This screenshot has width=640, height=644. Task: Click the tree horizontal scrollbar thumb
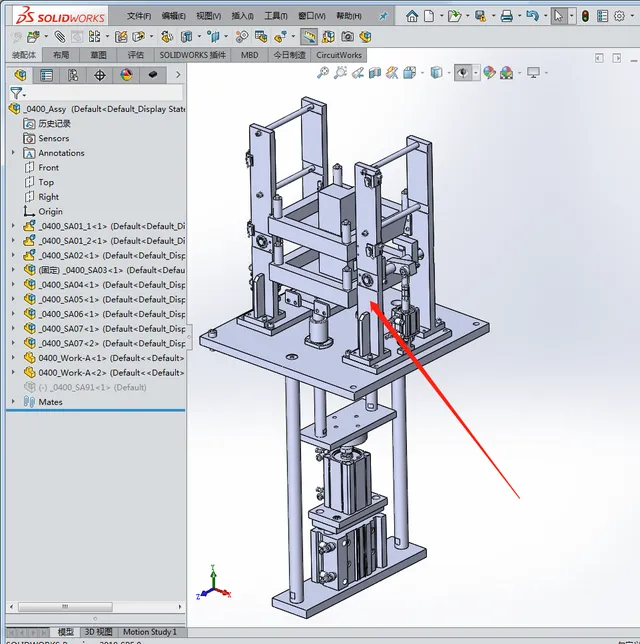coord(65,607)
